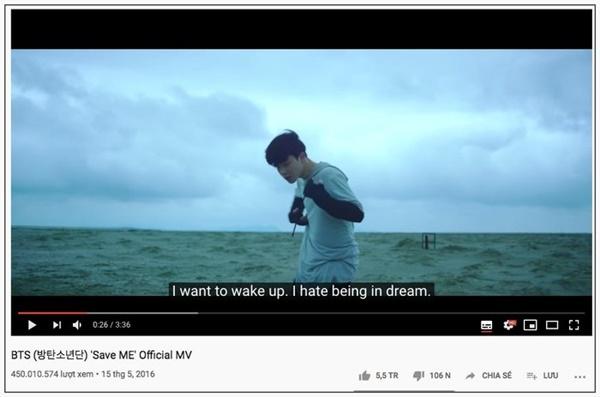Switch to miniplayer mode
Image resolution: width=600 pixels, height=397 pixels.
pyautogui.click(x=530, y=325)
